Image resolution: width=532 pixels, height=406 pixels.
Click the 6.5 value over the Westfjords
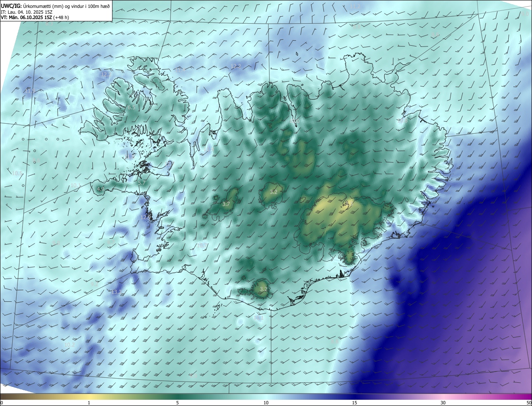[131, 107]
